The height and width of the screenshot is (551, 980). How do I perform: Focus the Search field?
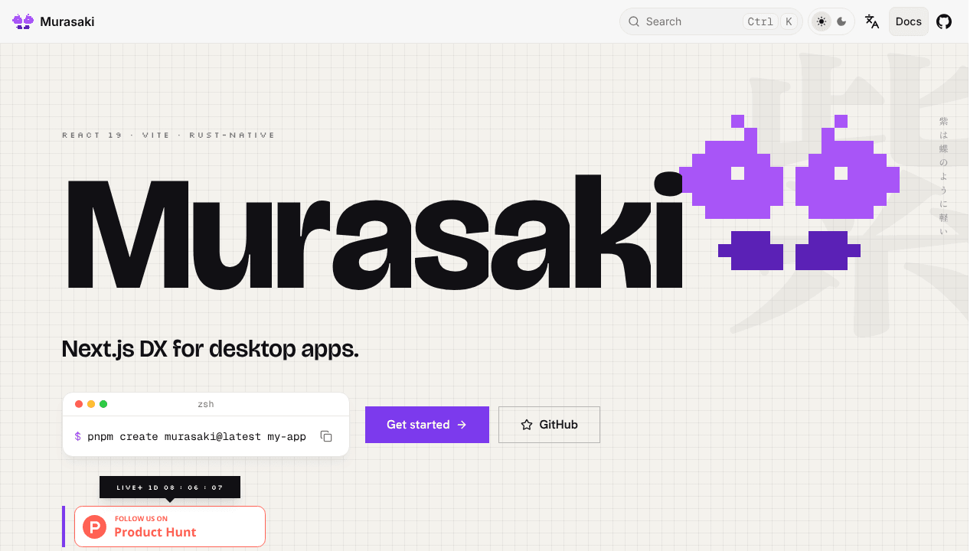pyautogui.click(x=710, y=21)
